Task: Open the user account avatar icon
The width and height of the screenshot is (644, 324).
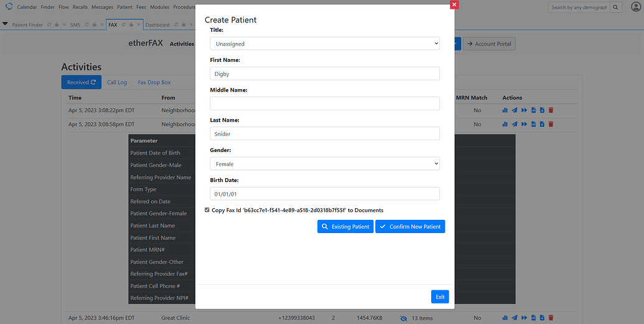Action: (636, 7)
